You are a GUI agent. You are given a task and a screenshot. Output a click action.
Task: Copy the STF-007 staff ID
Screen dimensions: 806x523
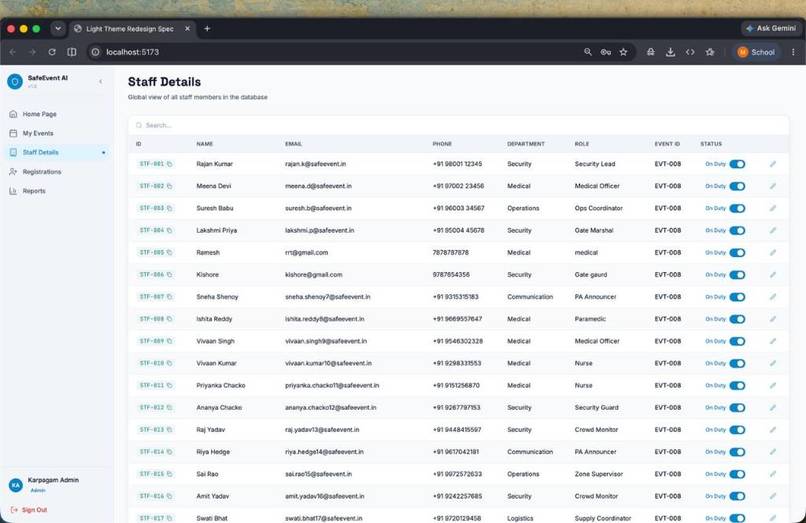170,297
